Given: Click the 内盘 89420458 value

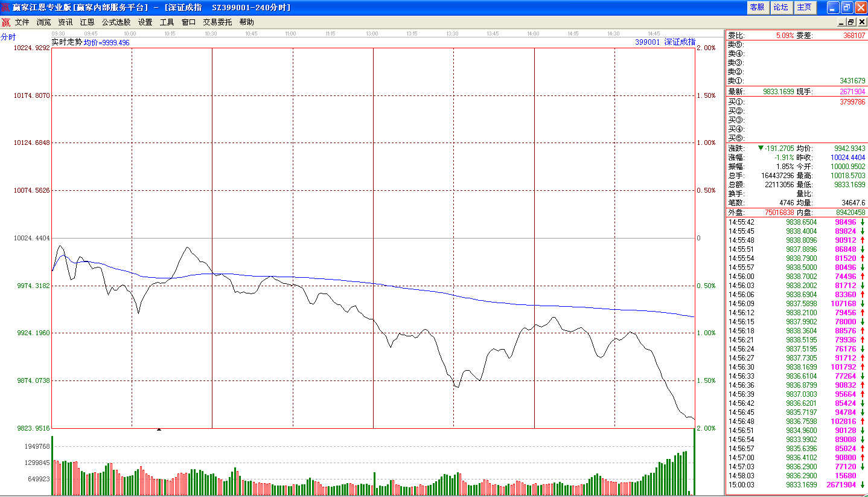Looking at the screenshot, I should coord(850,213).
